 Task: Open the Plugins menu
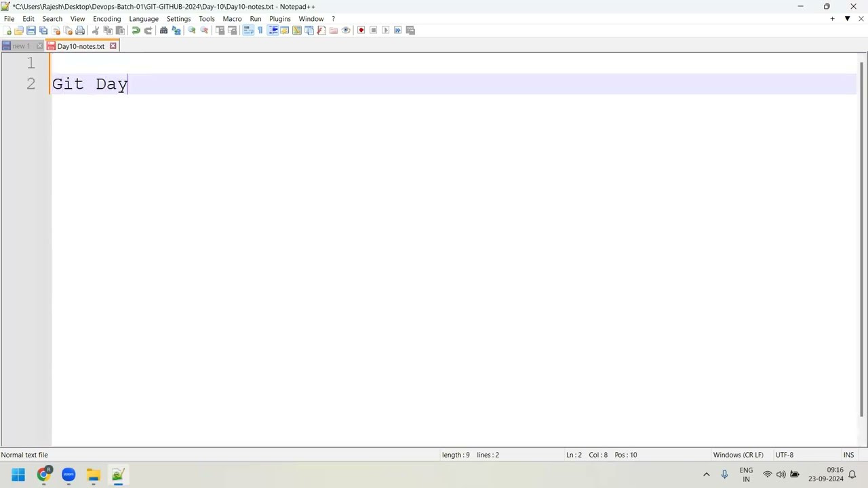click(x=280, y=19)
